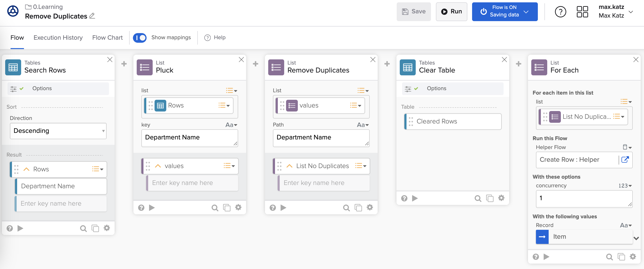The width and height of the screenshot is (644, 269).
Task: Open the Create Row : Helper flow link
Action: [625, 160]
